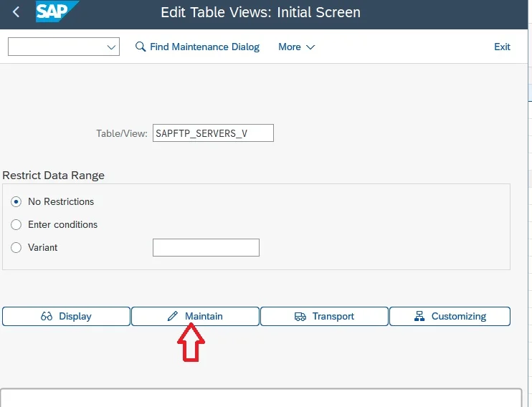This screenshot has height=407, width=532.
Task: Click the SAP logo
Action: click(x=57, y=11)
